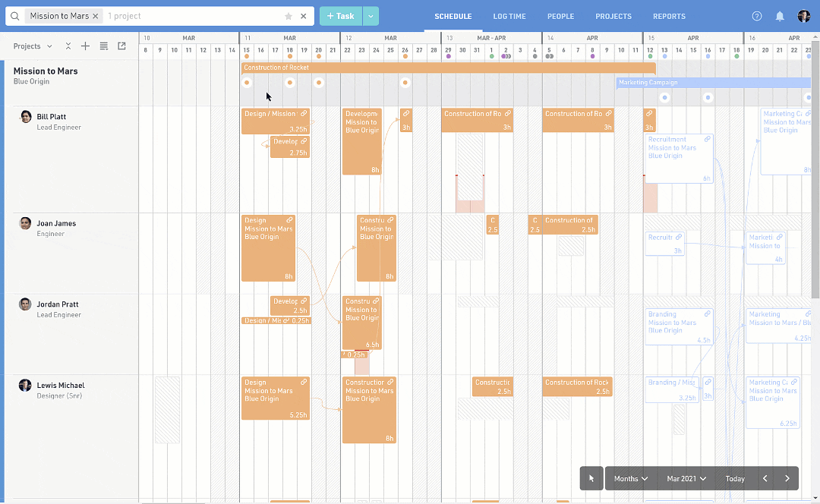This screenshot has height=504, width=820.
Task: Open the Months view dropdown
Action: [x=630, y=478]
